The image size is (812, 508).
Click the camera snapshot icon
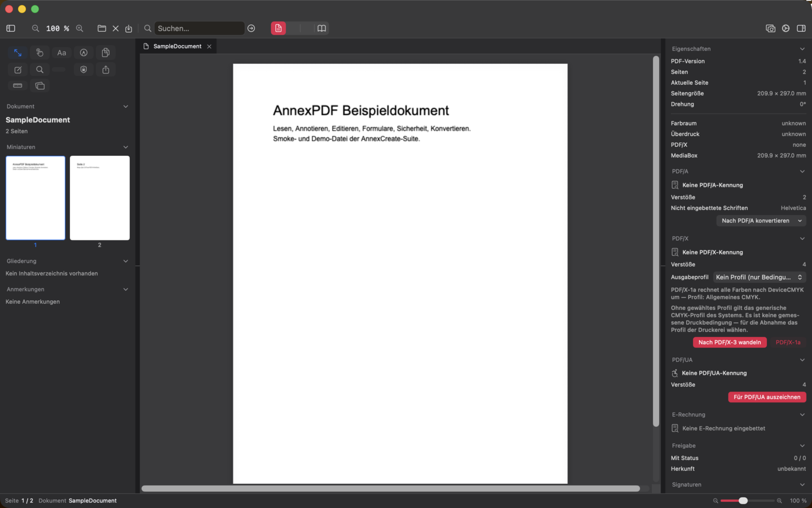pos(770,28)
